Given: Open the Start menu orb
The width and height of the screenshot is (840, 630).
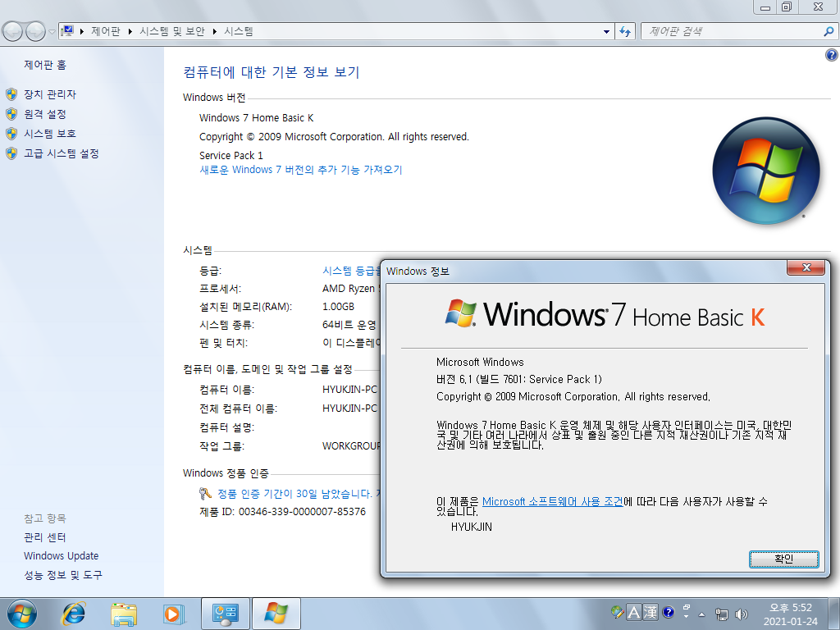Looking at the screenshot, I should tap(21, 614).
